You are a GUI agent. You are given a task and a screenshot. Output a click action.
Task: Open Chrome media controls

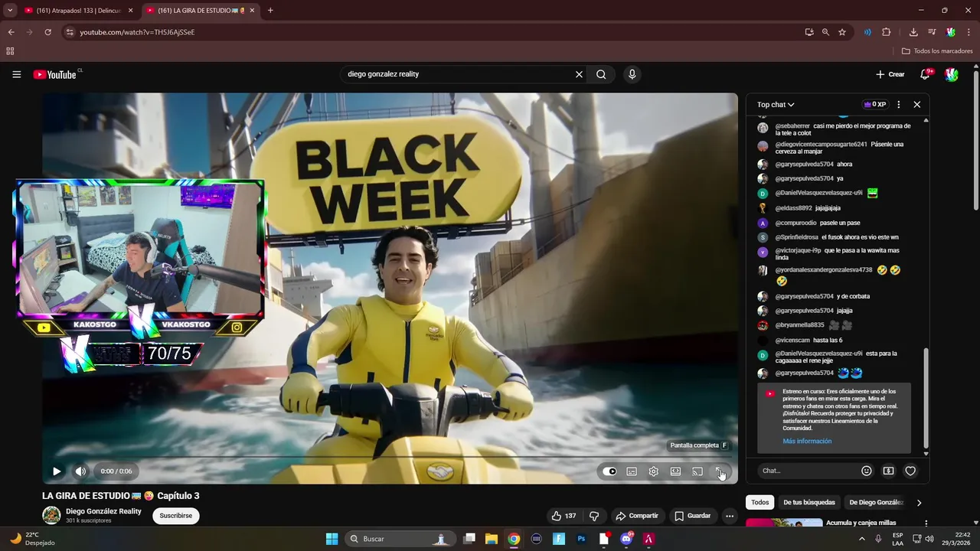pos(932,32)
